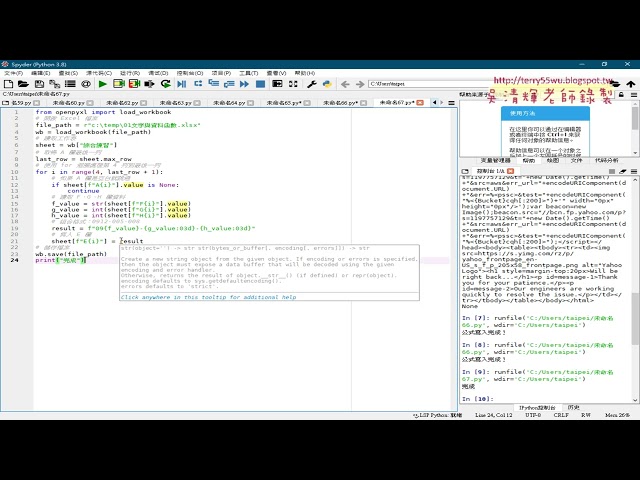The width and height of the screenshot is (640, 480).
Task: Select the IPython控制台 tab
Action: click(x=537, y=407)
